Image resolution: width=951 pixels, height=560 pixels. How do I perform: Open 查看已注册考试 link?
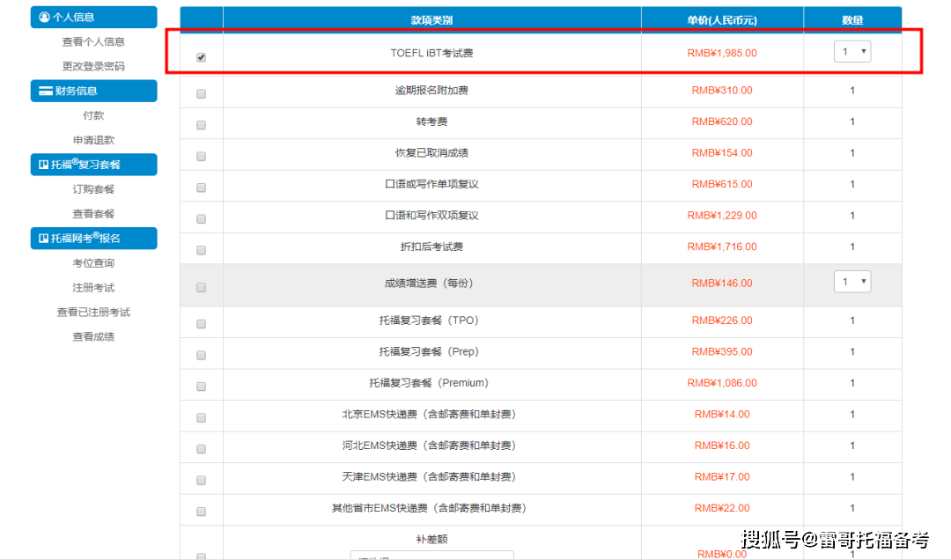click(93, 312)
